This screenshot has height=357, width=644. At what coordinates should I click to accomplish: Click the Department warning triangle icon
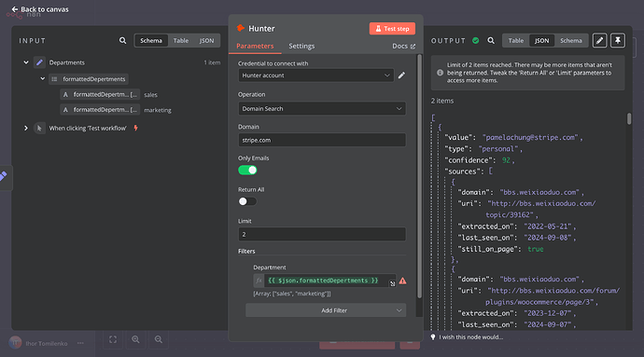[402, 281]
